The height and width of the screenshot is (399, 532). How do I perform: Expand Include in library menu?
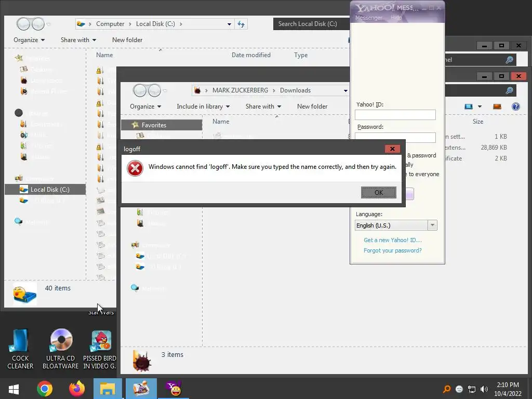click(x=203, y=106)
